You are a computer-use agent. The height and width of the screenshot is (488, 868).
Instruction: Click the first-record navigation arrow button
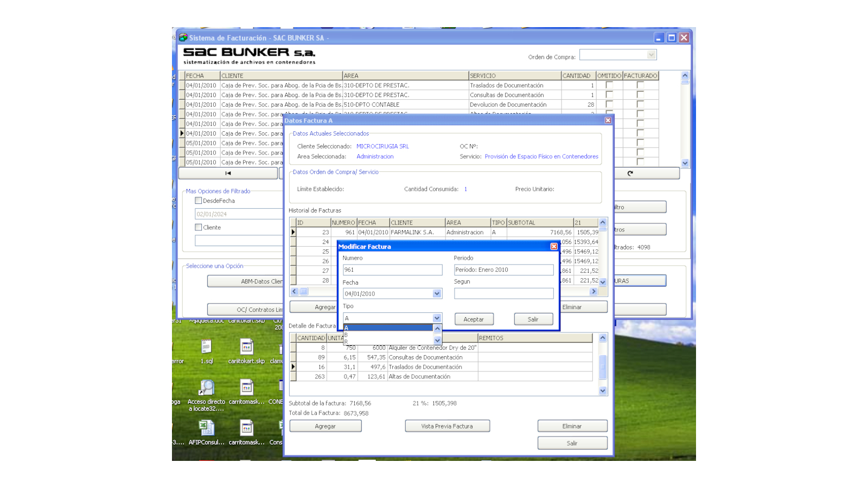228,174
